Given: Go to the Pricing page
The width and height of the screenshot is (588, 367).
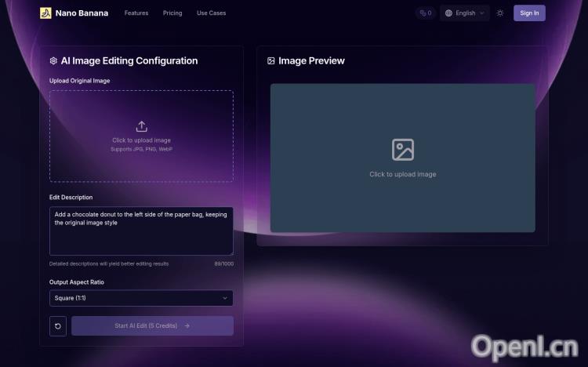Looking at the screenshot, I should pyautogui.click(x=172, y=13).
